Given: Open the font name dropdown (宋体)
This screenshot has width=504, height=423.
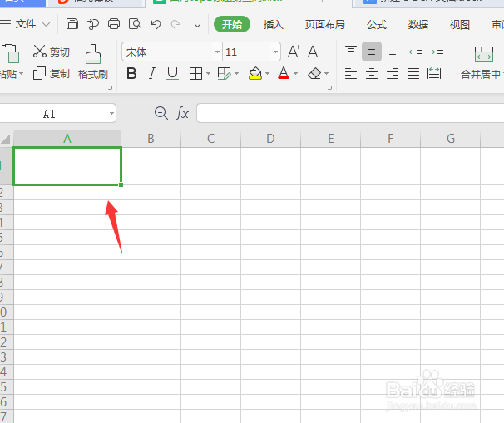Looking at the screenshot, I should pos(217,52).
